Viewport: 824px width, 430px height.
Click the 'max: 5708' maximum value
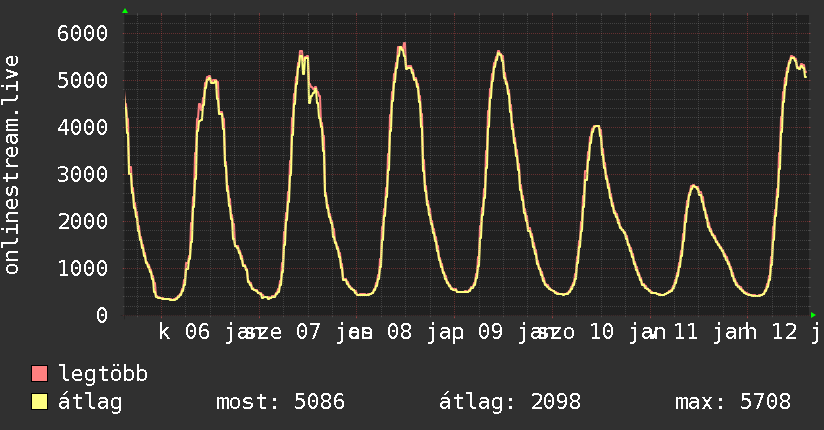733,402
